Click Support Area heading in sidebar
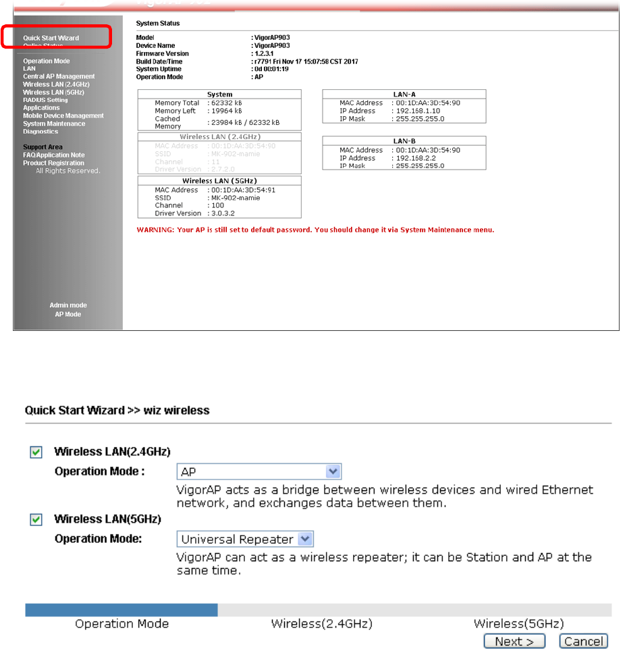Screen dimensions: 625x672 pos(43,147)
